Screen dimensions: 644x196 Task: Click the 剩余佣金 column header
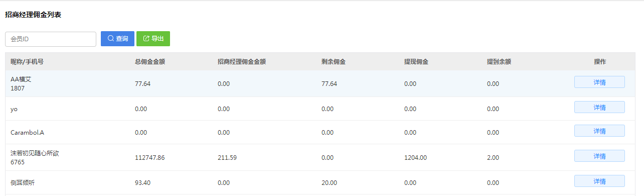(334, 62)
